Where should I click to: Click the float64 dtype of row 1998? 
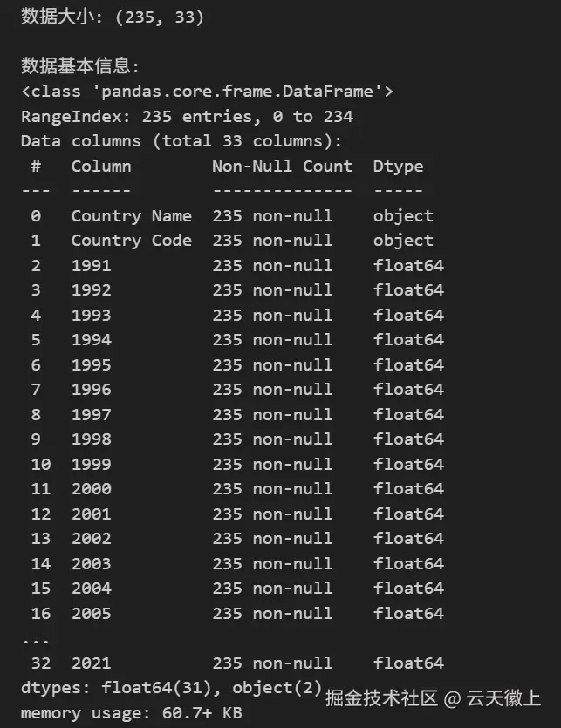coord(408,439)
